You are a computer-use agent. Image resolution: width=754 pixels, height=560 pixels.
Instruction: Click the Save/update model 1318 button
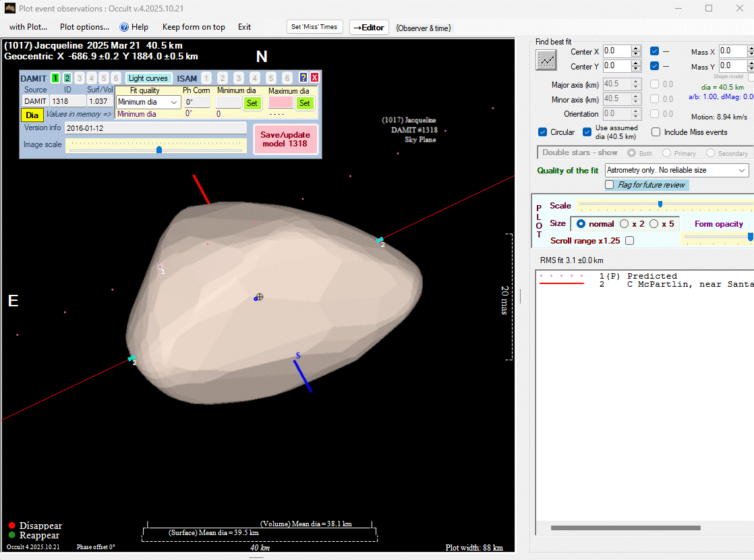coord(285,139)
